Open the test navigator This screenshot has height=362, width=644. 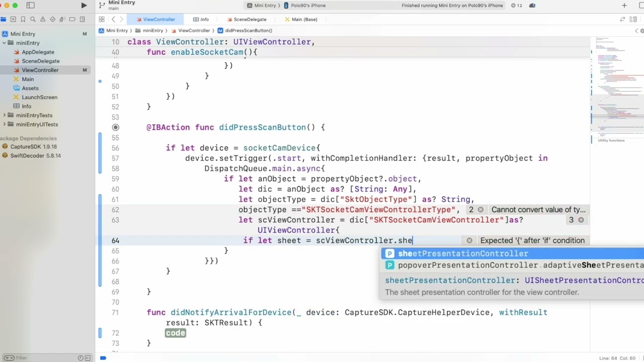52,19
